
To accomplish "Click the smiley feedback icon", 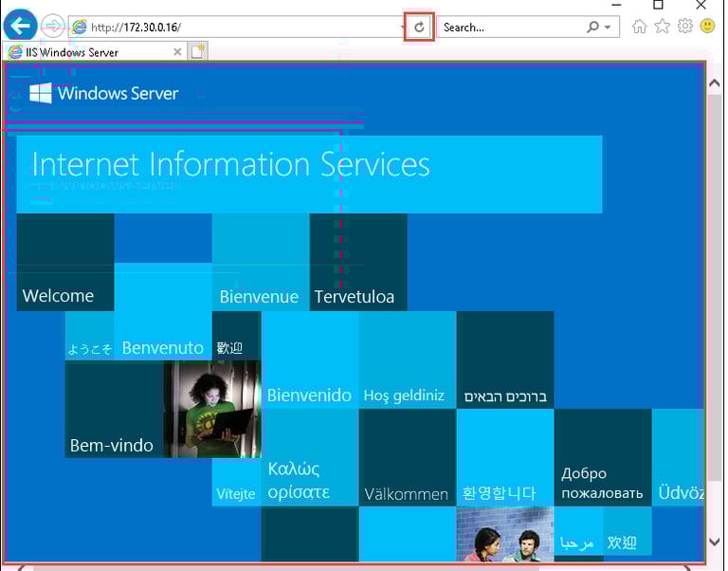I will pyautogui.click(x=707, y=26).
